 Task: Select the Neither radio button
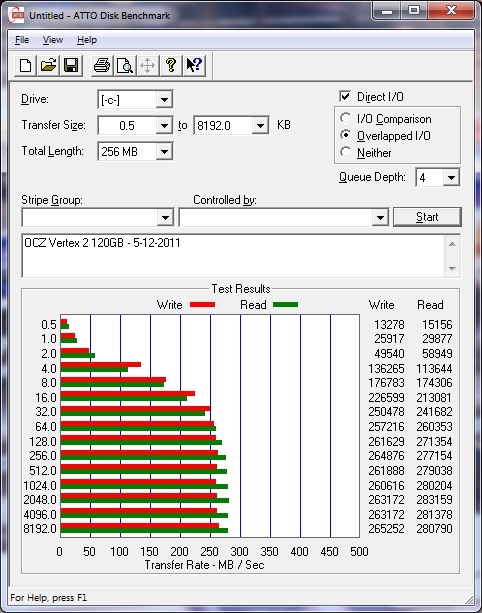coord(345,152)
